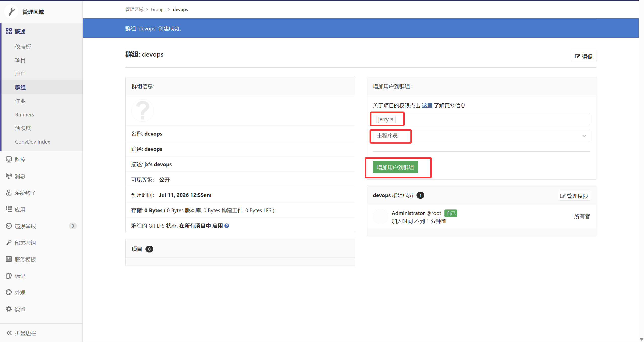The image size is (644, 342).
Task: Open 仪表板 in the sidebar
Action: 23,47
